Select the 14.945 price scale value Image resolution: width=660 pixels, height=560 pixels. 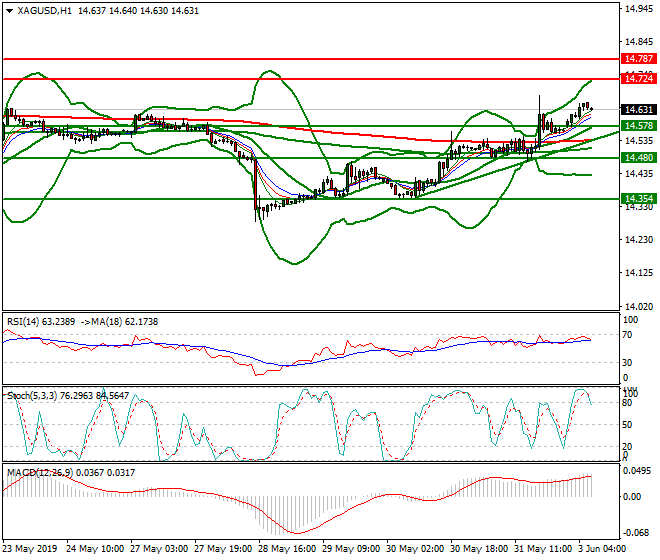click(639, 8)
